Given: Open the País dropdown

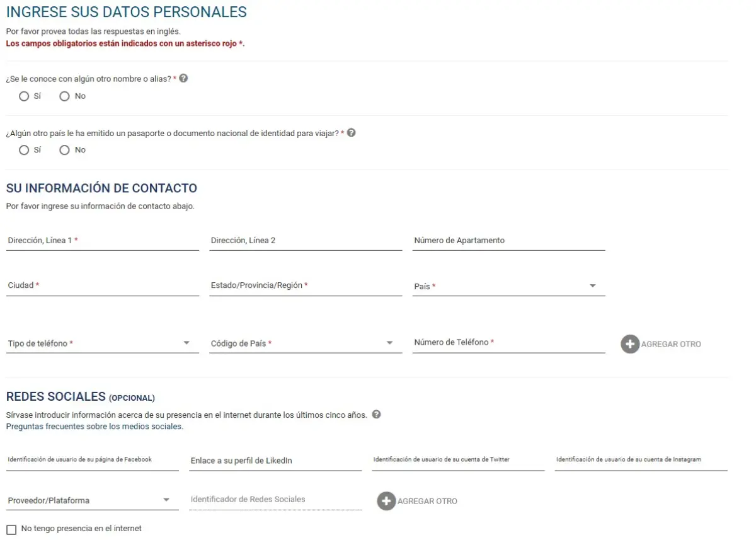Looking at the screenshot, I should pyautogui.click(x=508, y=286).
